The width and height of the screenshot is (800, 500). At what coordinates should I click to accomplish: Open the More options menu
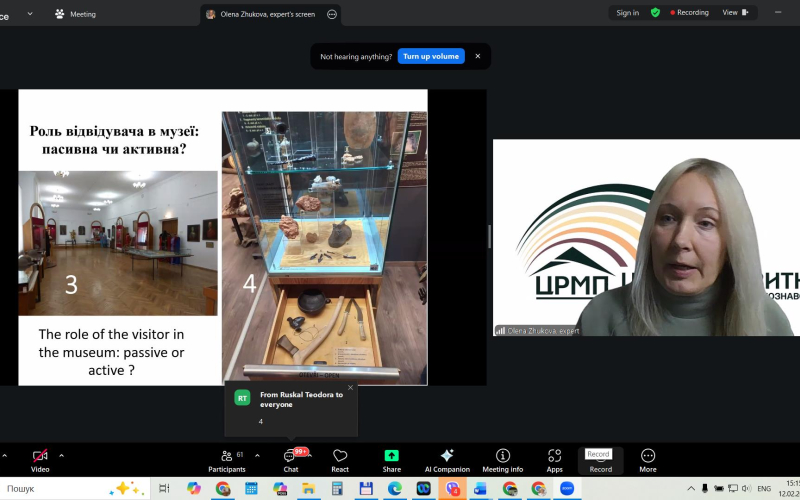[648, 459]
